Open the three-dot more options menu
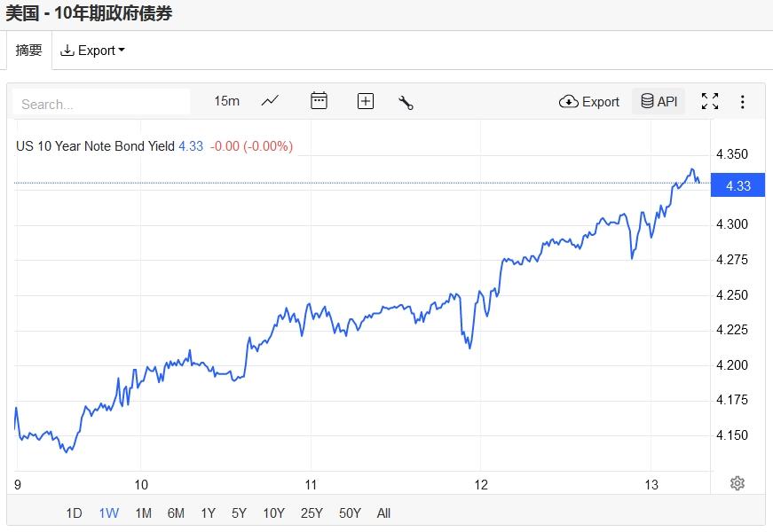This screenshot has height=532, width=773. 743,101
